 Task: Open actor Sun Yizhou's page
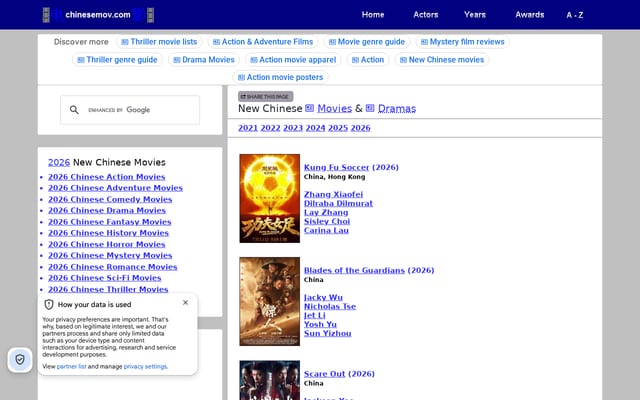point(327,333)
